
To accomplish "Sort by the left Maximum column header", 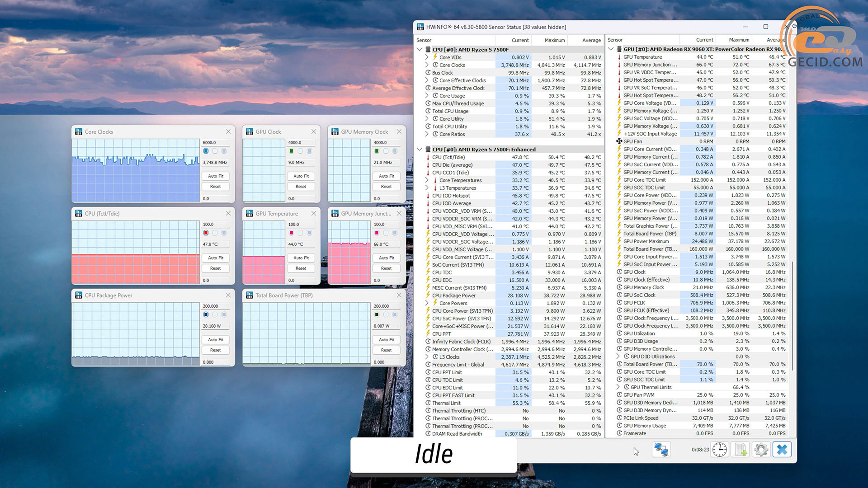I will pyautogui.click(x=554, y=40).
